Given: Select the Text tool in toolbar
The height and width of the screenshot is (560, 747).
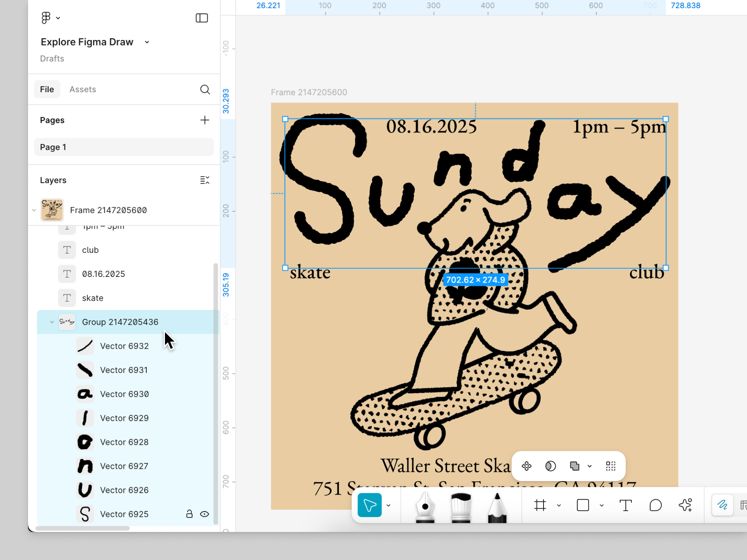Looking at the screenshot, I should point(625,506).
